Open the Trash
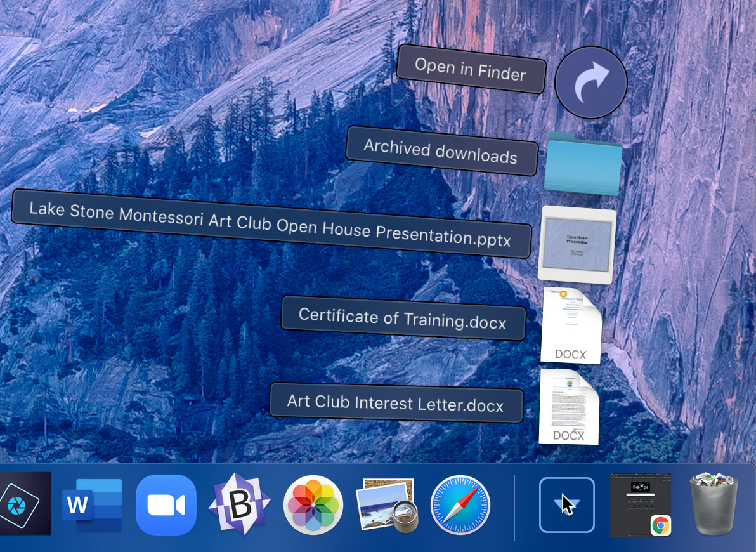Screen dimensions: 756x552 click(x=714, y=504)
